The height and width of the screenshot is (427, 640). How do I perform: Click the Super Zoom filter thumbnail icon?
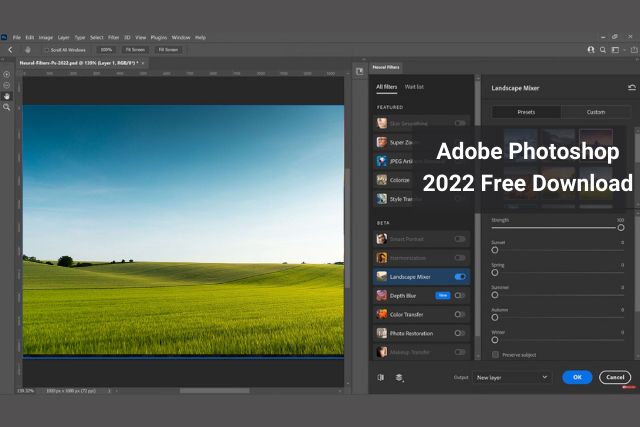pos(382,142)
